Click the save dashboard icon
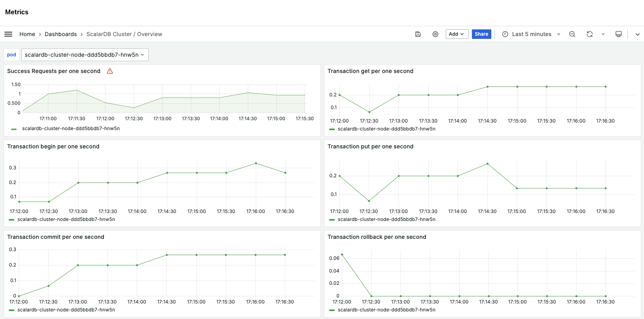 [418, 34]
